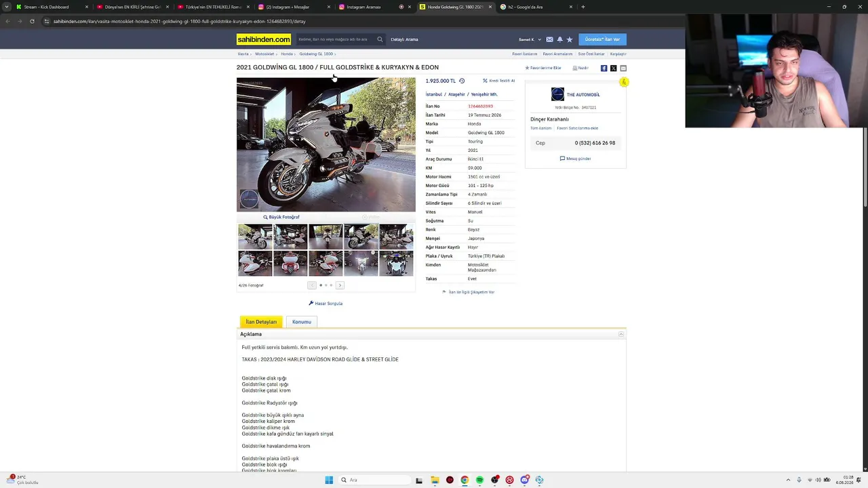This screenshot has height=488, width=868.
Task: Report listing via İlan ile İlgili Şikayetim Var
Action: point(469,292)
